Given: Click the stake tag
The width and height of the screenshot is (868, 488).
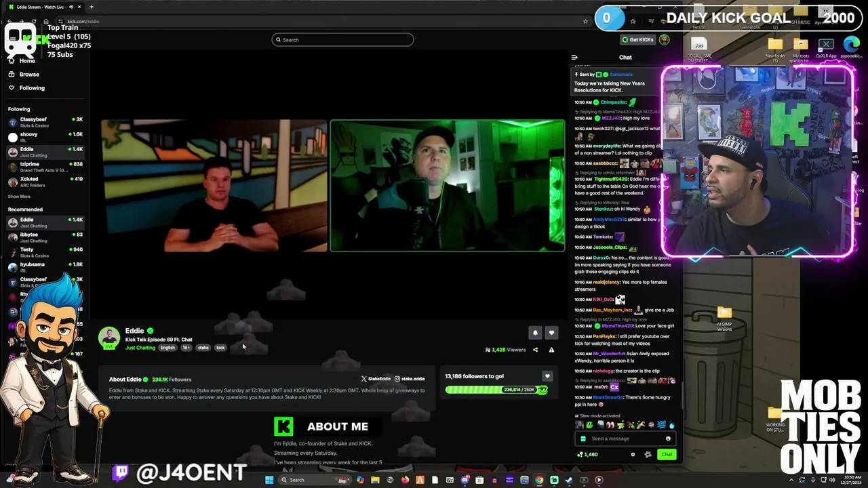Looking at the screenshot, I should 203,348.
